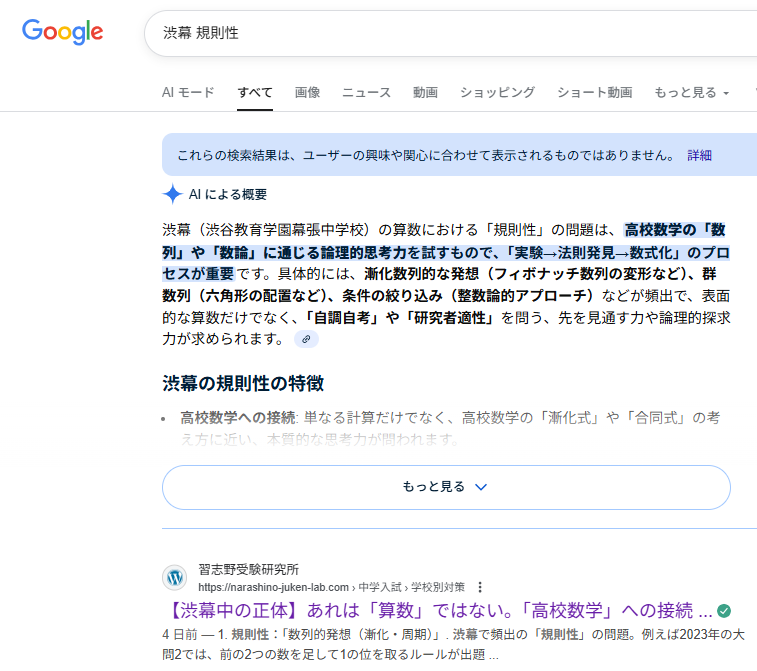Expand the AI overview with もっと見る button

[445, 487]
